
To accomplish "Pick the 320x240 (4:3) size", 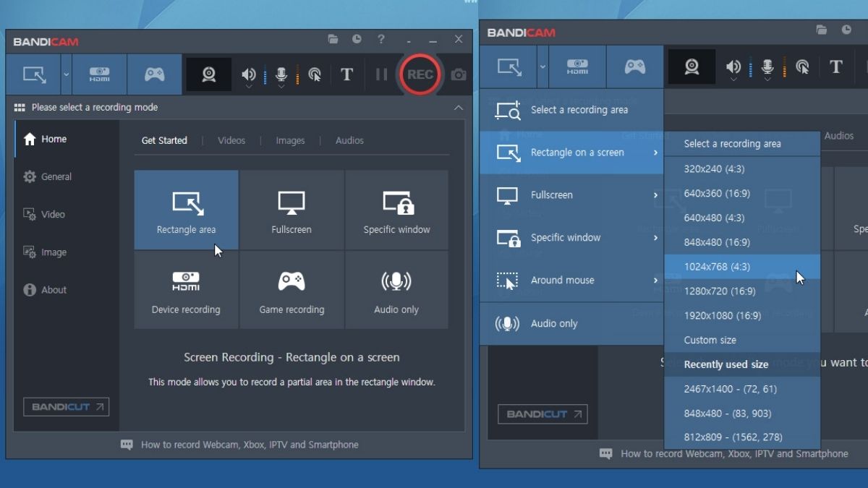I will click(x=742, y=169).
